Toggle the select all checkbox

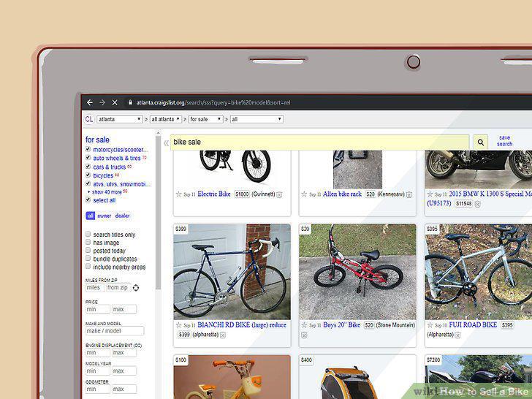tap(88, 199)
